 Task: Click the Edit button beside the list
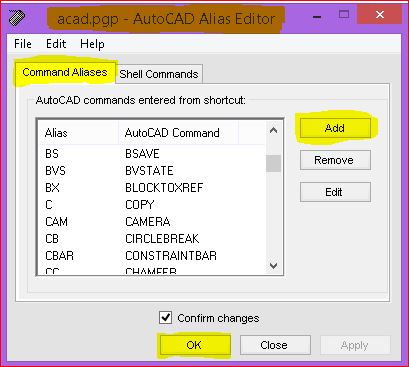tap(335, 192)
